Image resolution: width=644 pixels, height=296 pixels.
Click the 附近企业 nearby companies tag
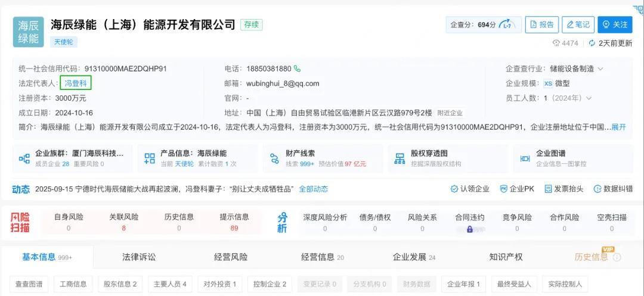click(x=450, y=113)
